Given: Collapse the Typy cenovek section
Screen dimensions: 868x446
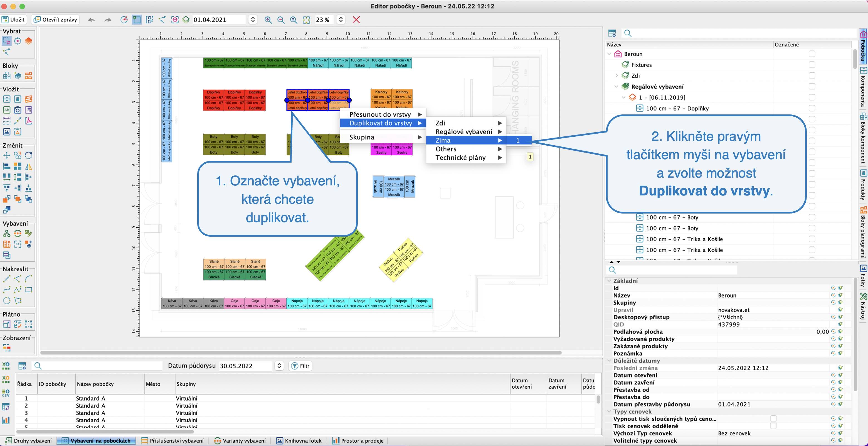Looking at the screenshot, I should coord(609,411).
